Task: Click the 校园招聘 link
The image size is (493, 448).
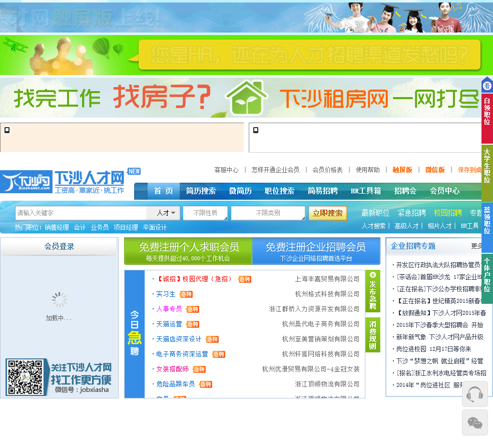Action: point(448,213)
